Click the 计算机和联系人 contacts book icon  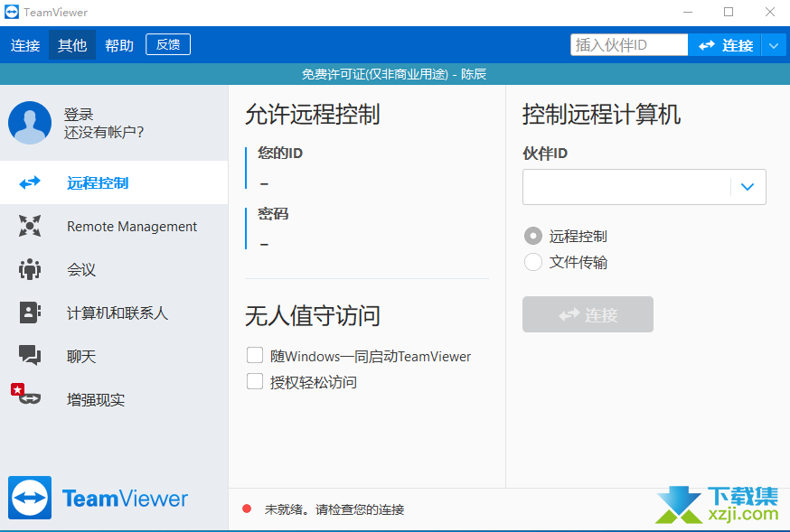click(x=30, y=313)
